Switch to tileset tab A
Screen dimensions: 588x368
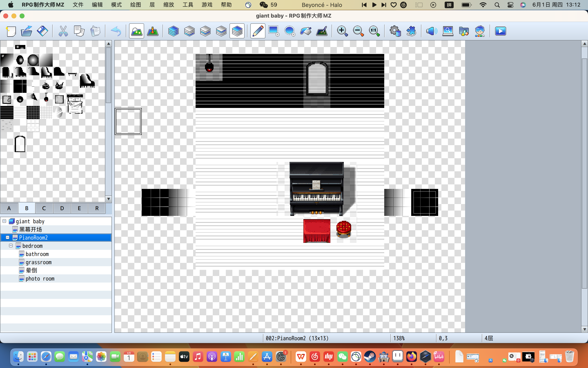pos(9,208)
